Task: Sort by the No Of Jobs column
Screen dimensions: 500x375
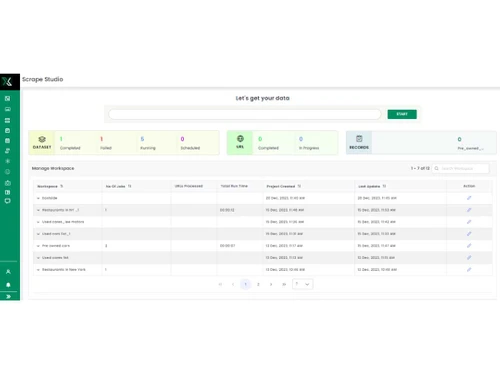Action: point(129,186)
